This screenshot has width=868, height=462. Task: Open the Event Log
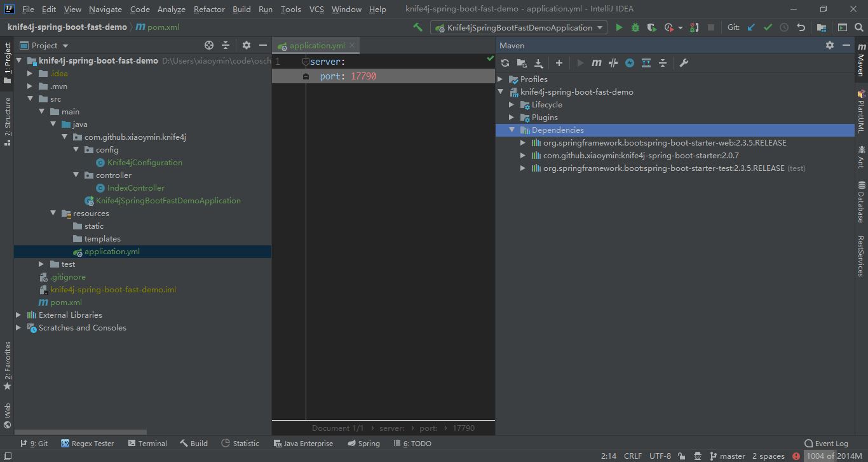tap(826, 444)
